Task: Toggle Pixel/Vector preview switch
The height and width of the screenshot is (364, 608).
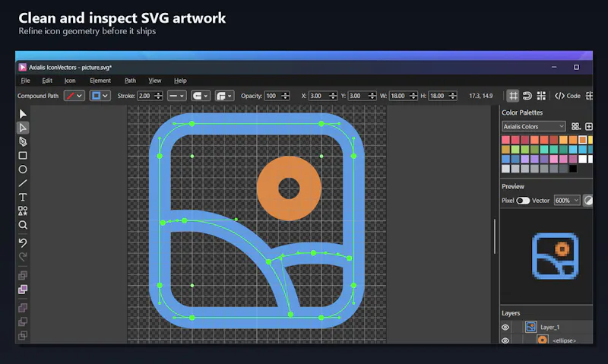Action: (523, 201)
